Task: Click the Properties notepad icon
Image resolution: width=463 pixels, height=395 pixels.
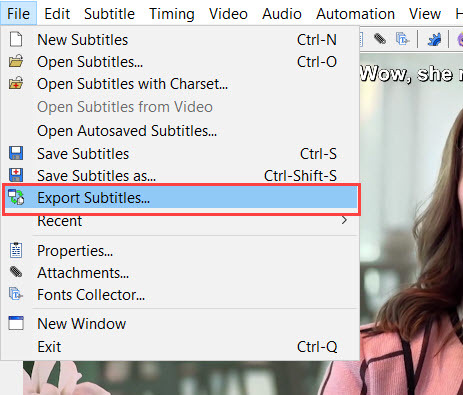Action: tap(16, 250)
